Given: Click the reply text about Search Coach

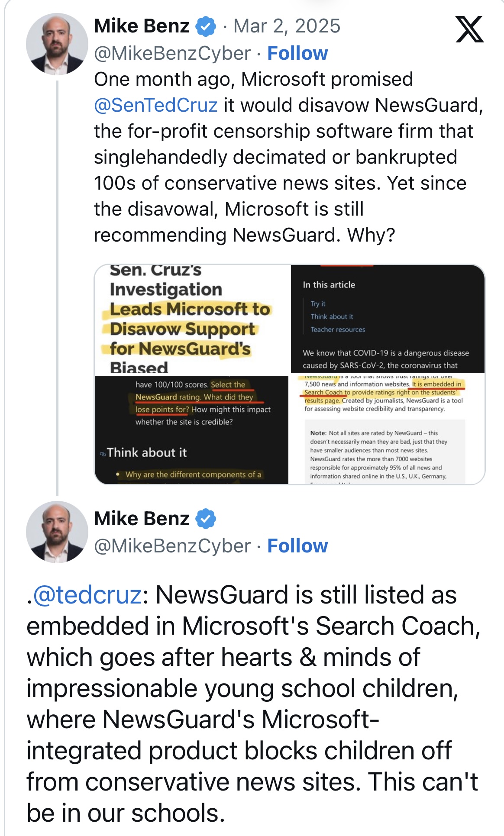Looking at the screenshot, I should click(x=253, y=704).
